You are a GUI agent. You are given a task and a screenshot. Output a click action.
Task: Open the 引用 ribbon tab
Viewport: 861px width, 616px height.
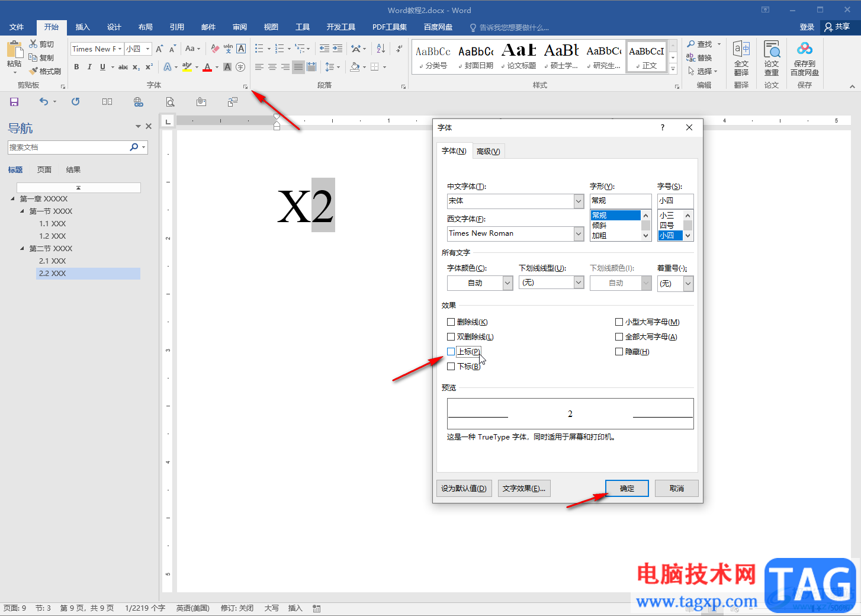pos(176,27)
